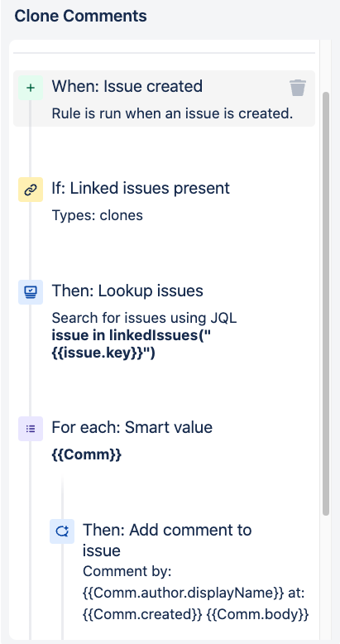
Task: Open the Then: Lookup issues action
Action: [127, 291]
